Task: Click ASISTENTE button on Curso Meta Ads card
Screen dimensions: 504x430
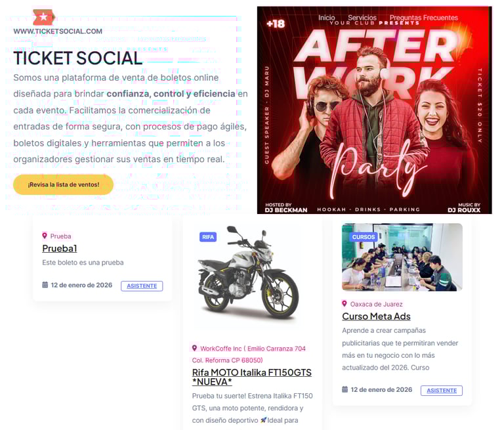Action: pos(442,391)
